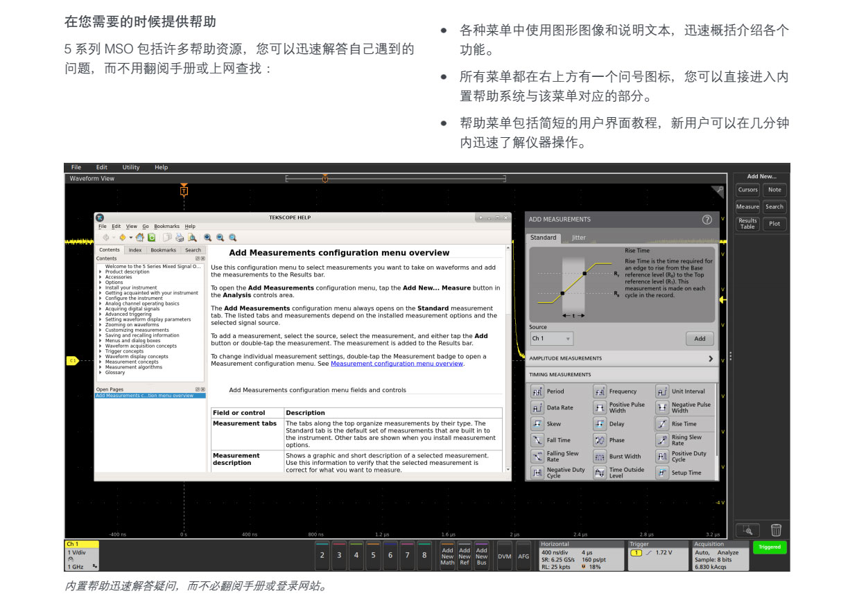866x616 pixels.
Task: Expand Advanced triggering in help contents
Action: coord(100,314)
